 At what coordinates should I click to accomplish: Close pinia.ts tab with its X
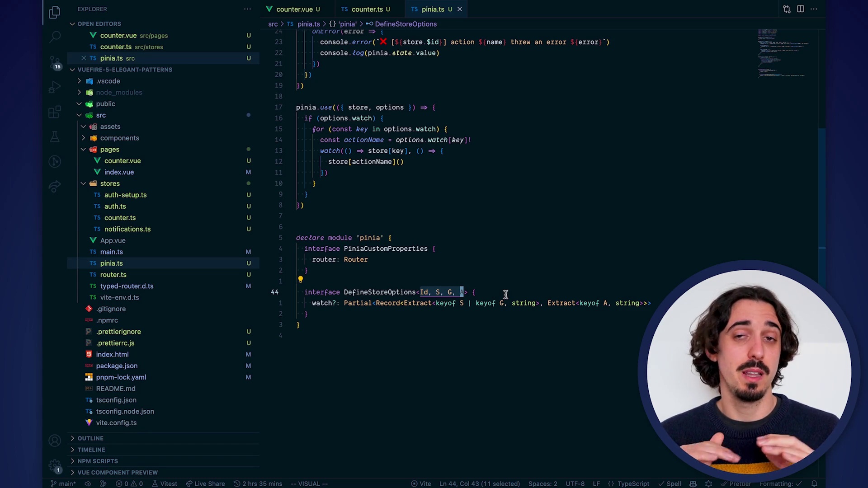459,9
